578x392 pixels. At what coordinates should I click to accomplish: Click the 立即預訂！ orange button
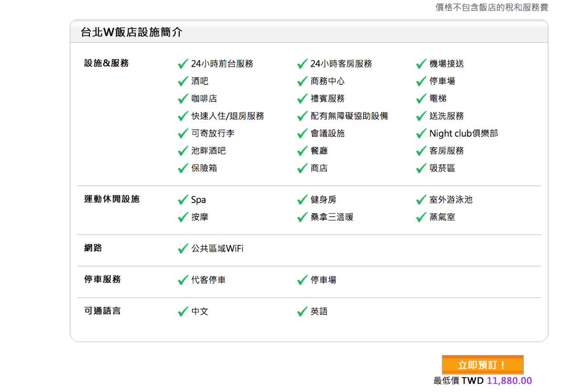482,365
